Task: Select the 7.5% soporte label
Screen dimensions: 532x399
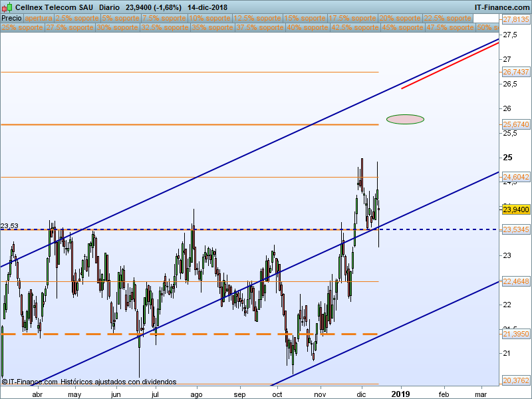Action: pos(164,18)
